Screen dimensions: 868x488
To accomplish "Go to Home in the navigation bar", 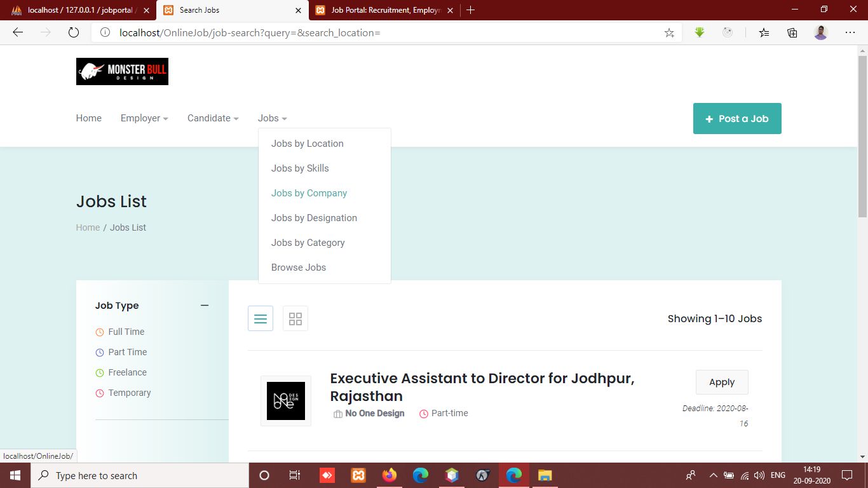I will pos(89,118).
